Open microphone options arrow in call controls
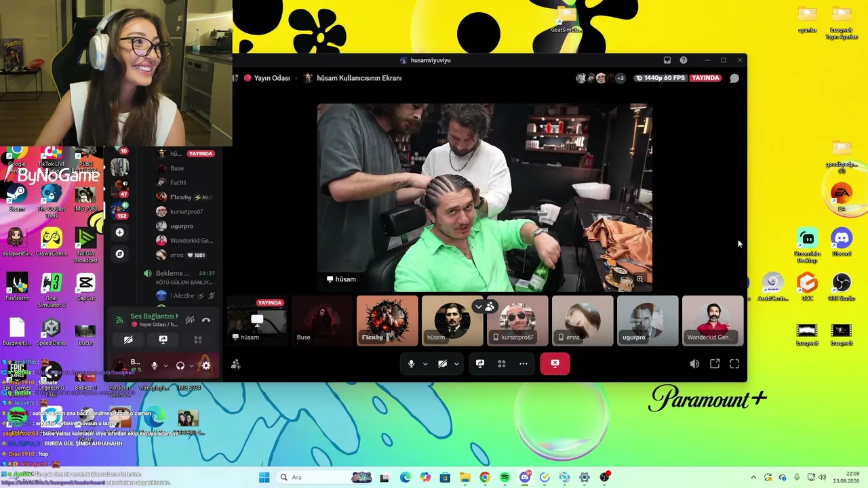The width and height of the screenshot is (868, 488). pyautogui.click(x=425, y=364)
